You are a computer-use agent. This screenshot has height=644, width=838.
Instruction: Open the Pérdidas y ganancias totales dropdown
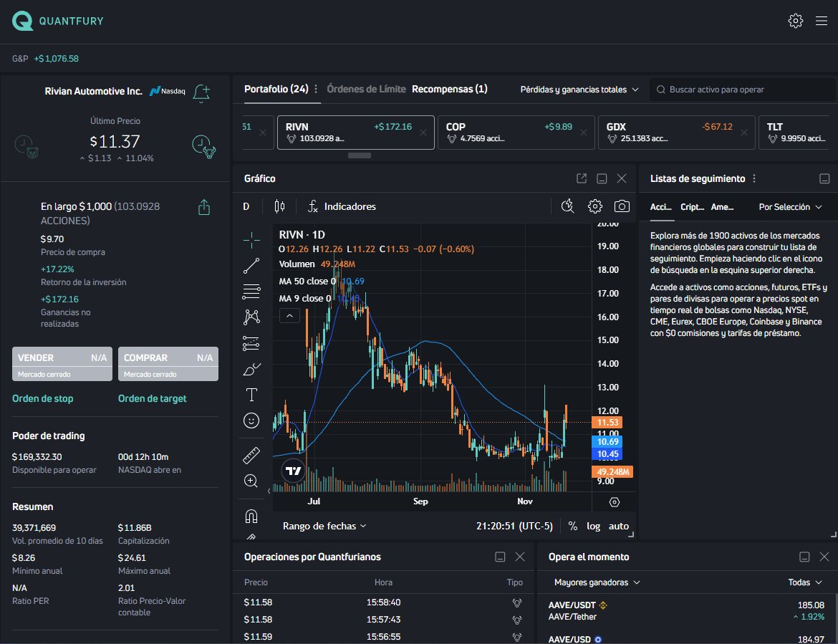579,90
